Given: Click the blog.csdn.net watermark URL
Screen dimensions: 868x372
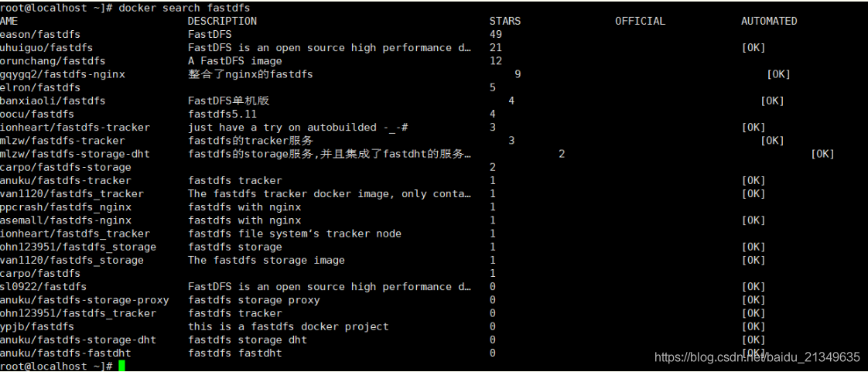Looking at the screenshot, I should pos(757,356).
